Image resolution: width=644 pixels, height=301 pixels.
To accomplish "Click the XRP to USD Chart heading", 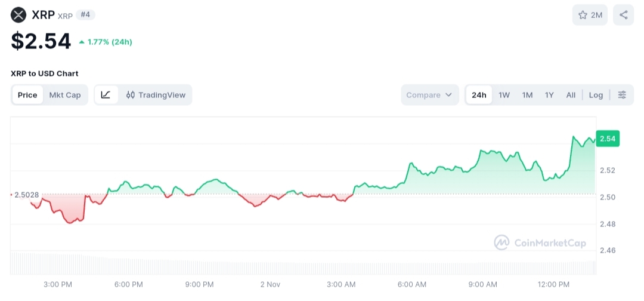I will pyautogui.click(x=44, y=73).
